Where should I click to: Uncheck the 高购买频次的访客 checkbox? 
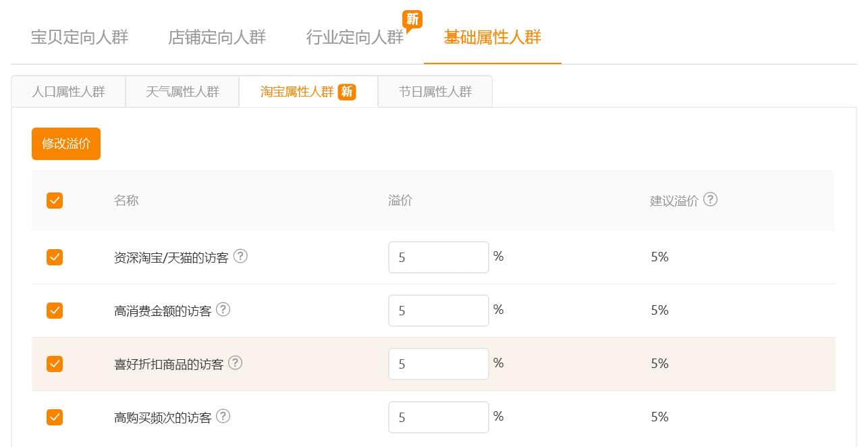coord(55,417)
